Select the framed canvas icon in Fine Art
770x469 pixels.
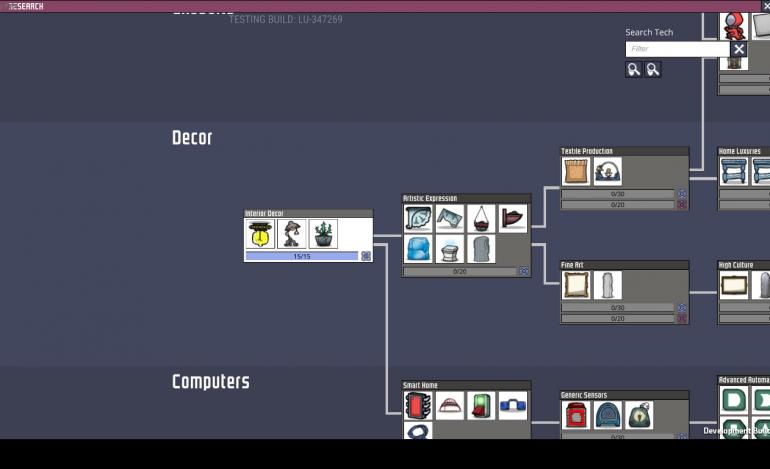coord(576,285)
